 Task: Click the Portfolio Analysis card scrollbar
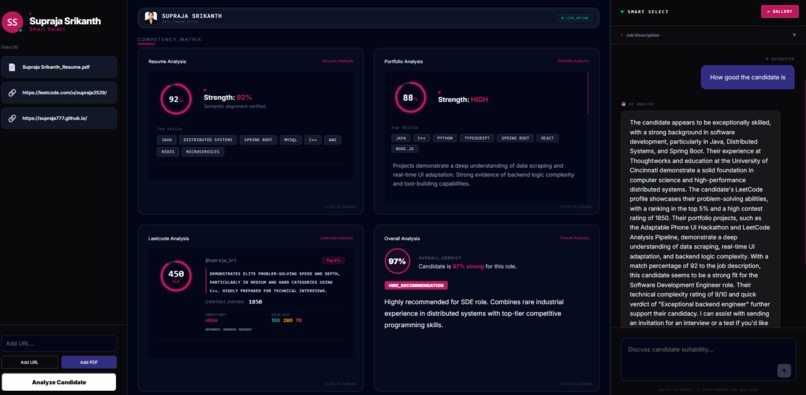pyautogui.click(x=589, y=93)
